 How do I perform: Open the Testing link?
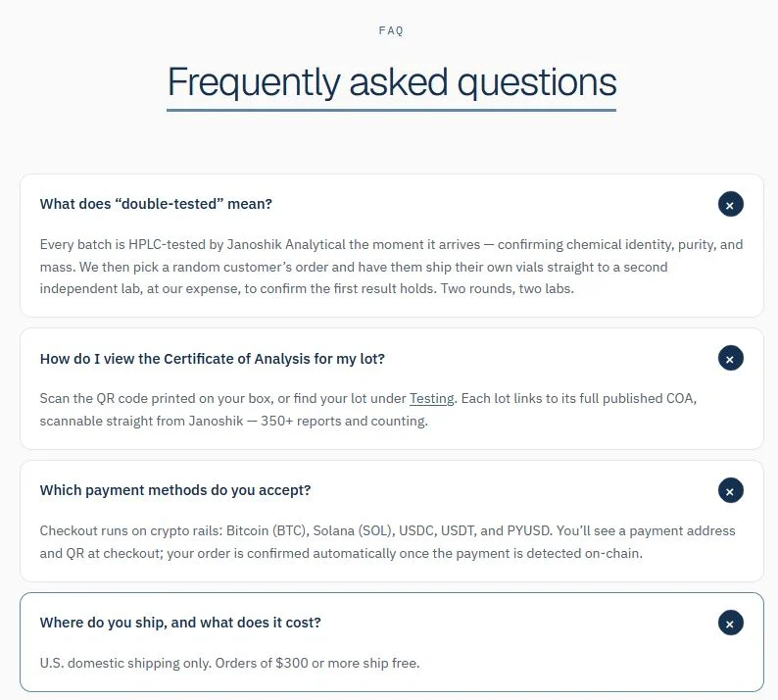pyautogui.click(x=431, y=399)
